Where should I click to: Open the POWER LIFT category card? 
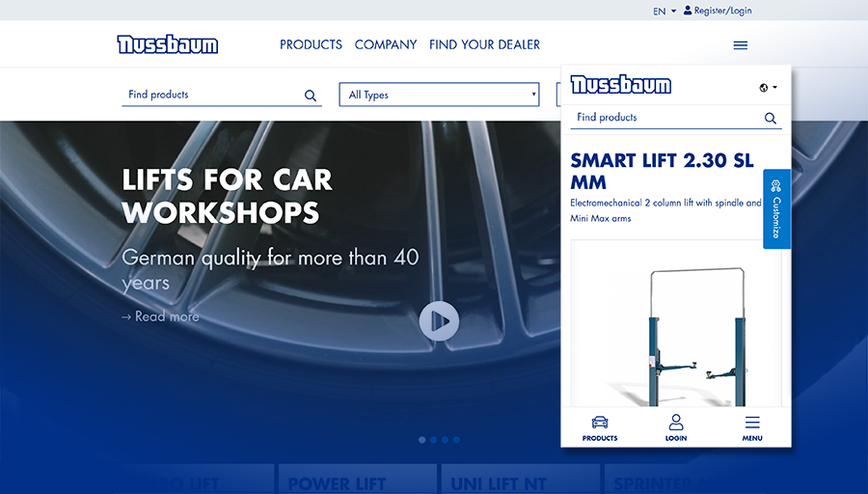coord(357,480)
